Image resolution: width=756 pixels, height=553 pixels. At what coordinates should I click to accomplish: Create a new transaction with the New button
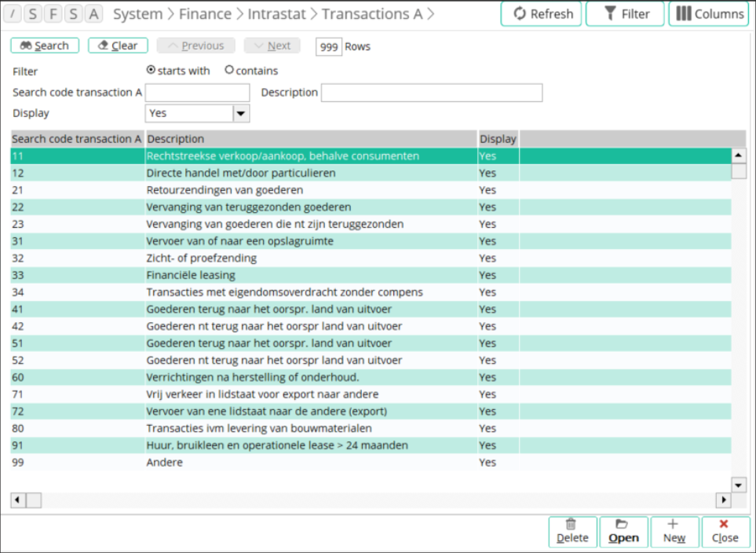click(x=674, y=532)
